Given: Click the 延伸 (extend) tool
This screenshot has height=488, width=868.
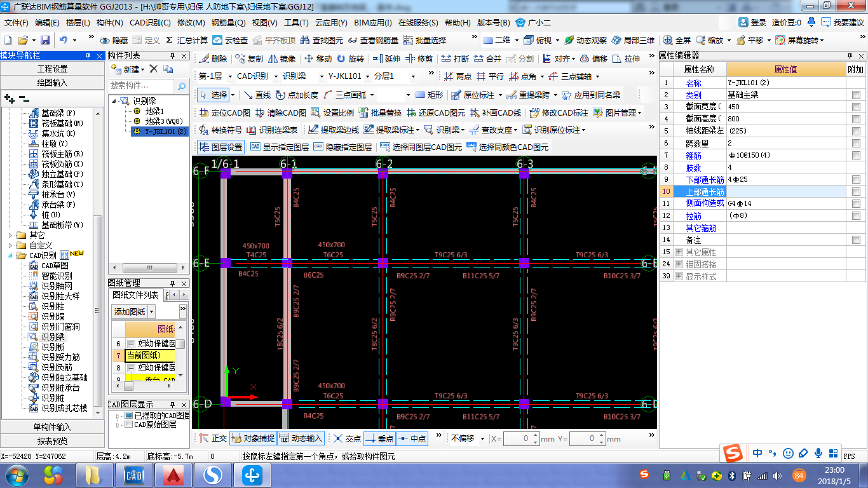Looking at the screenshot, I should point(386,58).
